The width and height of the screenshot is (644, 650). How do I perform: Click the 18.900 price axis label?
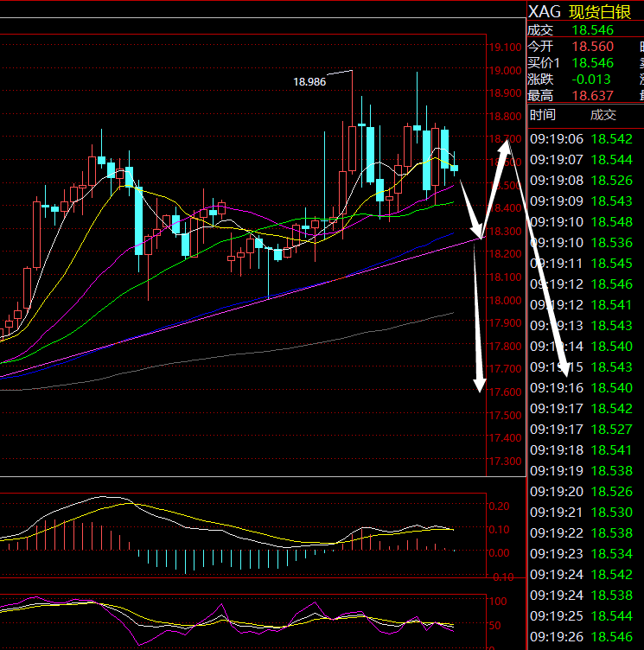[x=505, y=93]
